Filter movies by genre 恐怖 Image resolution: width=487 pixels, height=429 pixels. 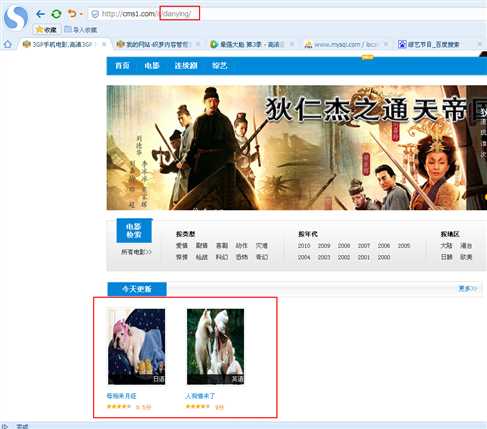pyautogui.click(x=242, y=257)
